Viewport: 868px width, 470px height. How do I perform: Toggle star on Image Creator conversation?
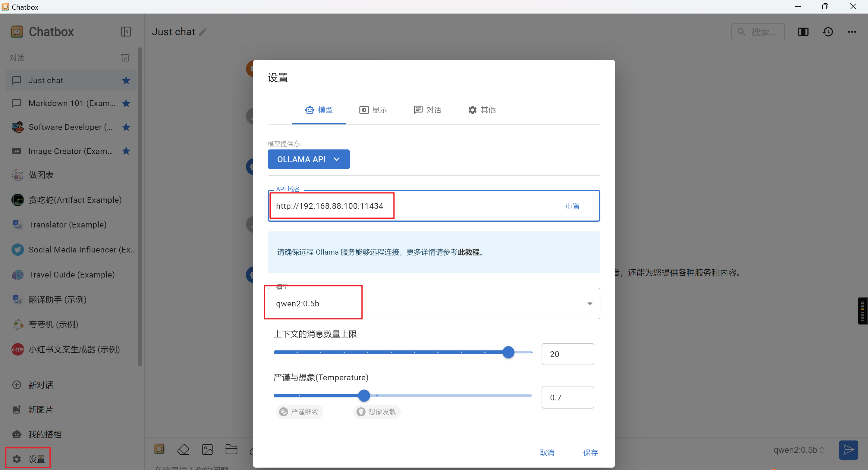[x=126, y=151]
